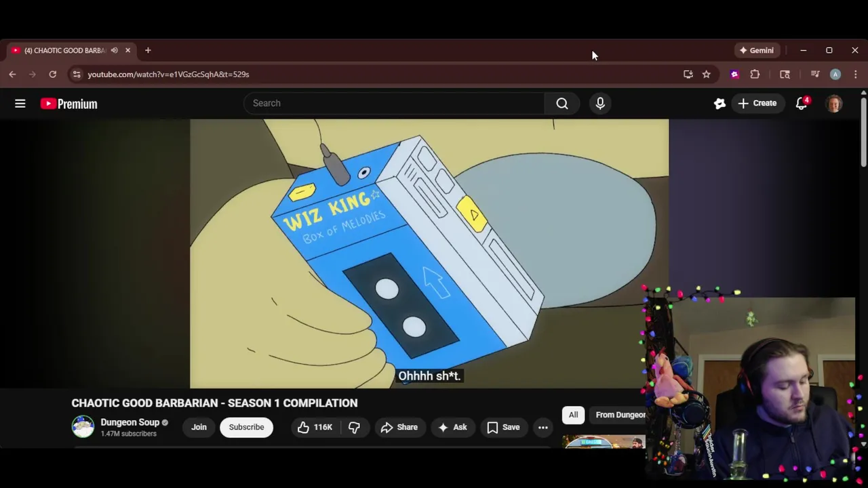Open the Dungeon Soup channel avatar
Image resolution: width=868 pixels, height=488 pixels.
pos(83,427)
